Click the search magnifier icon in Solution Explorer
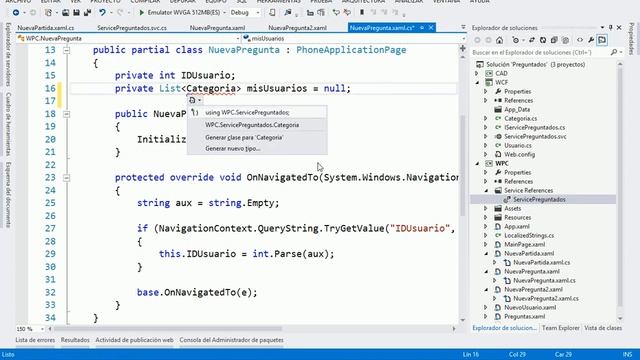 [x=614, y=52]
